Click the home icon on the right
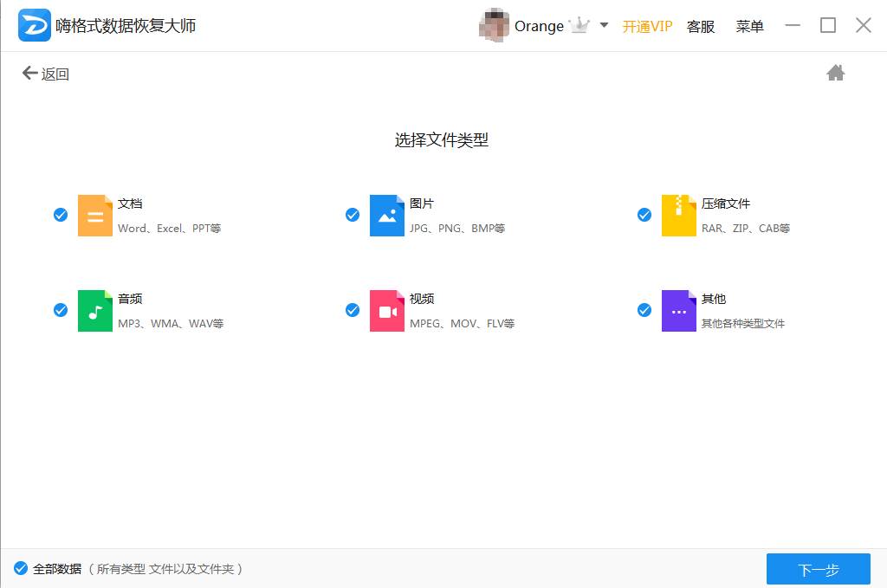 835,73
